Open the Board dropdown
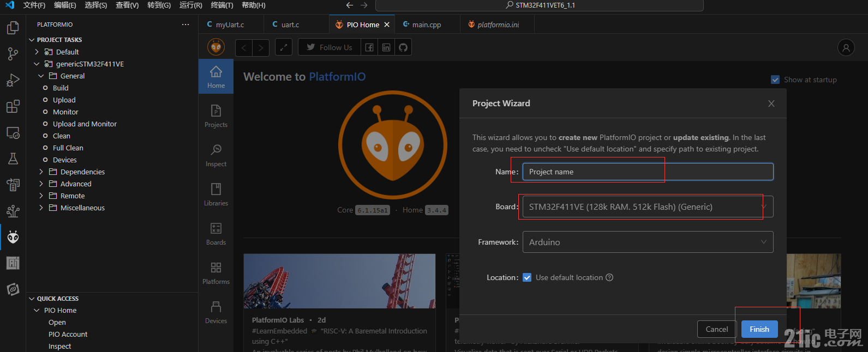This screenshot has width=868, height=352. click(x=648, y=207)
